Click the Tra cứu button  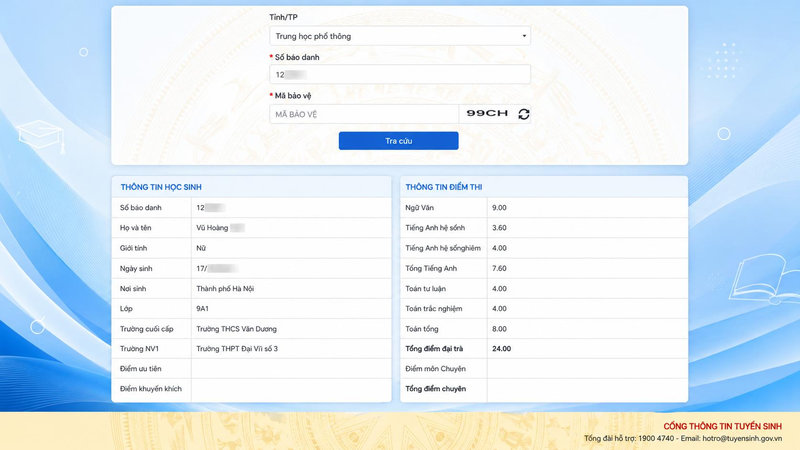point(398,141)
